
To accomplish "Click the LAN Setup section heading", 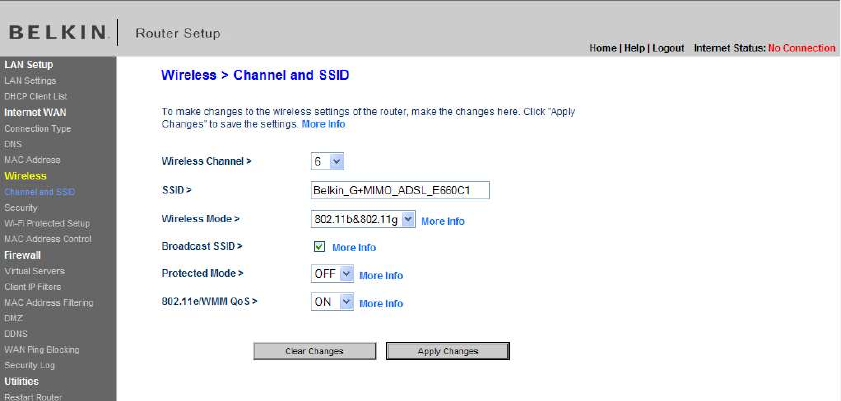I will (28, 64).
